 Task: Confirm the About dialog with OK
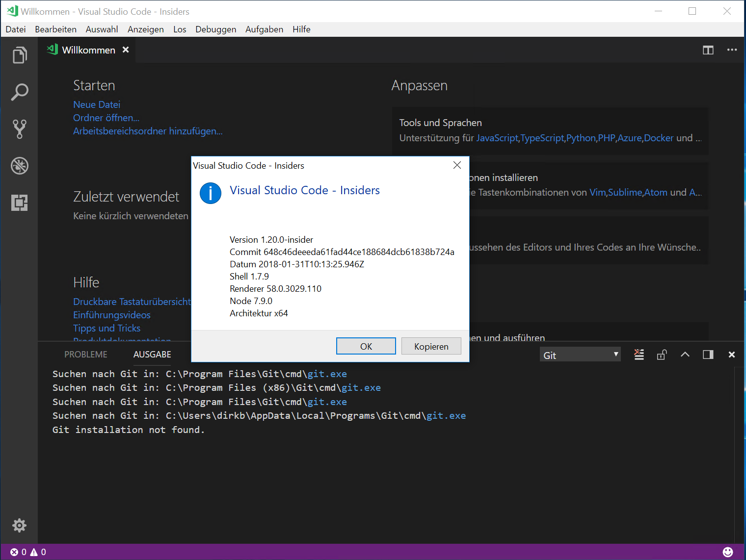tap(366, 346)
